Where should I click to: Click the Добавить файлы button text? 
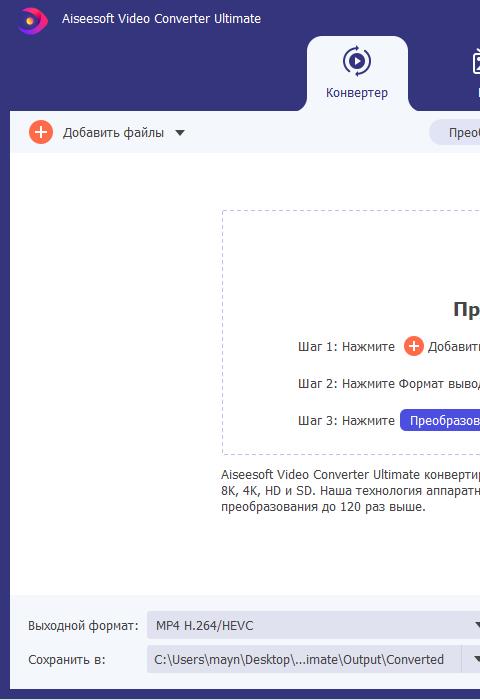coord(113,133)
